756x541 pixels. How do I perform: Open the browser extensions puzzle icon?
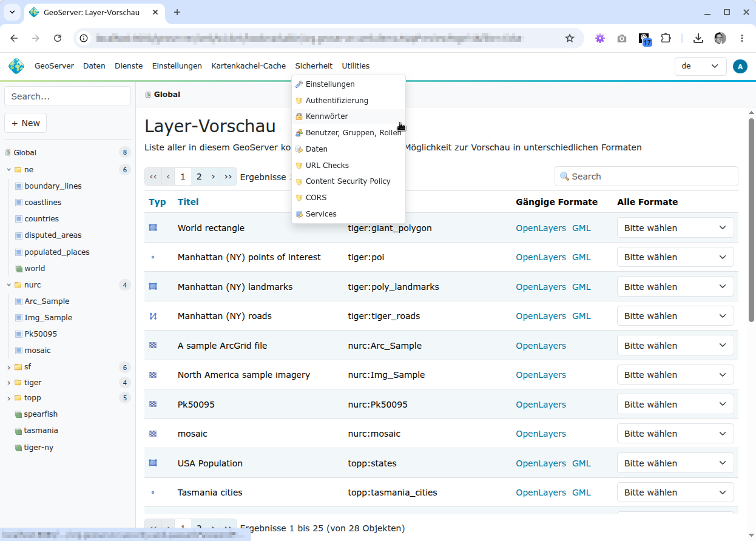click(x=666, y=38)
